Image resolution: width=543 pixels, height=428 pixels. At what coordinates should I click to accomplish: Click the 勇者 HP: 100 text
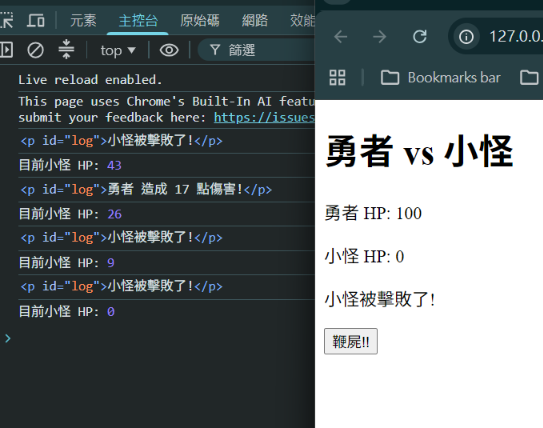(373, 213)
